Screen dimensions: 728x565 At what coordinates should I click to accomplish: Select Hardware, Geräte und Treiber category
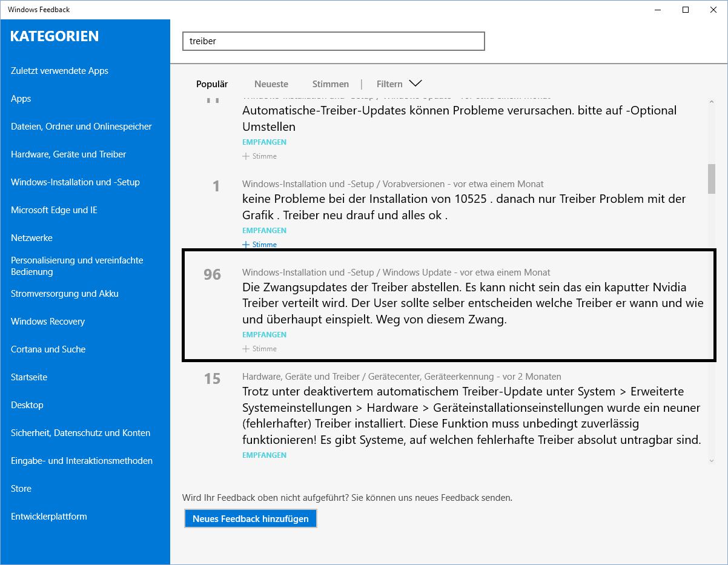point(68,154)
